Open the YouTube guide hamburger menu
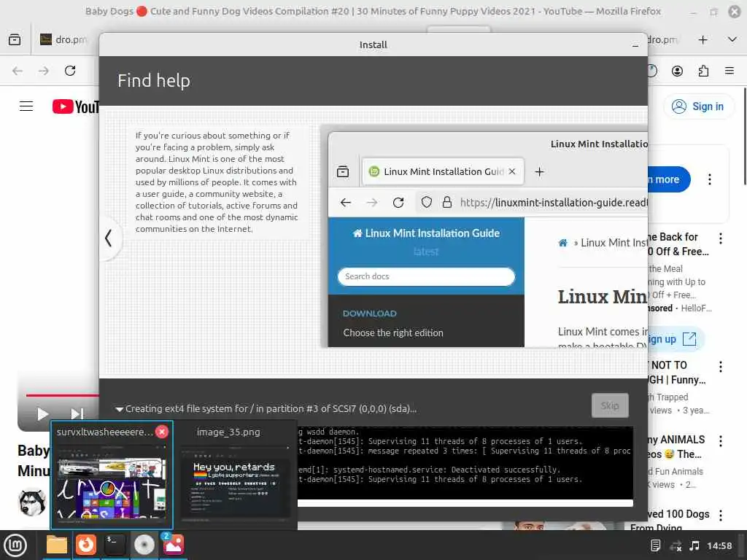Viewport: 747px width, 560px height. click(x=26, y=106)
